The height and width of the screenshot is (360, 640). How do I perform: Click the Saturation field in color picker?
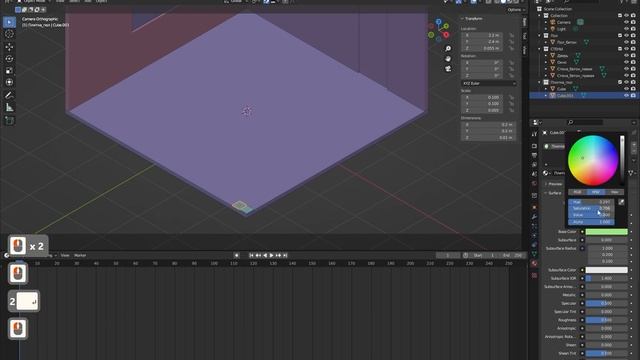click(591, 209)
